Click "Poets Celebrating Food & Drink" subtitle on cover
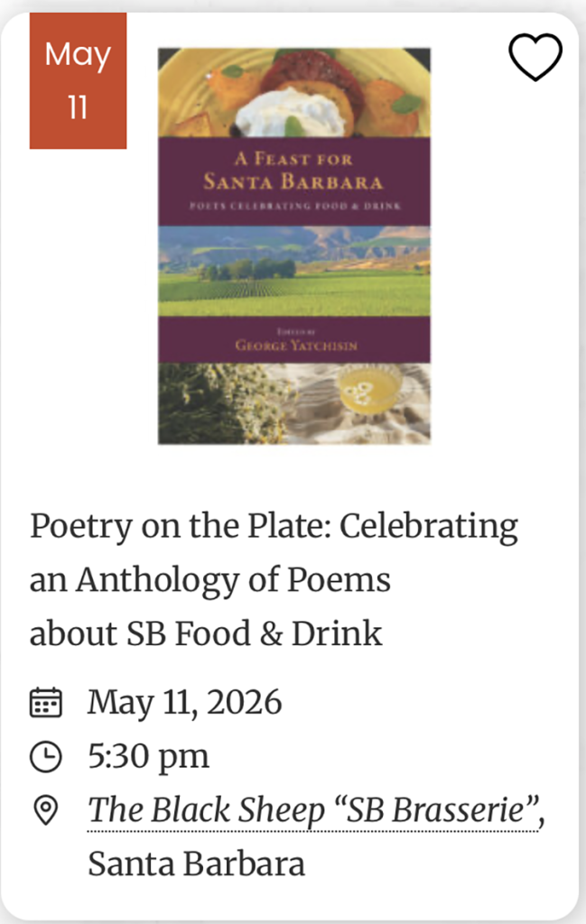The height and width of the screenshot is (924, 586). [x=294, y=206]
